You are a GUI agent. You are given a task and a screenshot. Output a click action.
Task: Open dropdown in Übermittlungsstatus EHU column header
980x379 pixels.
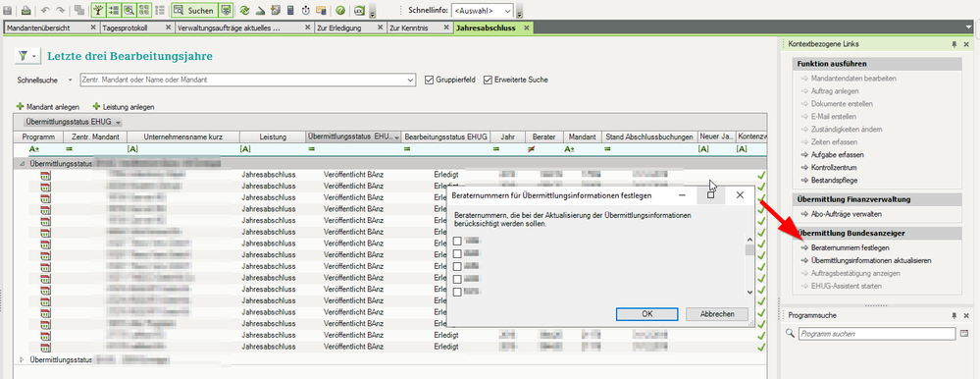(396, 136)
